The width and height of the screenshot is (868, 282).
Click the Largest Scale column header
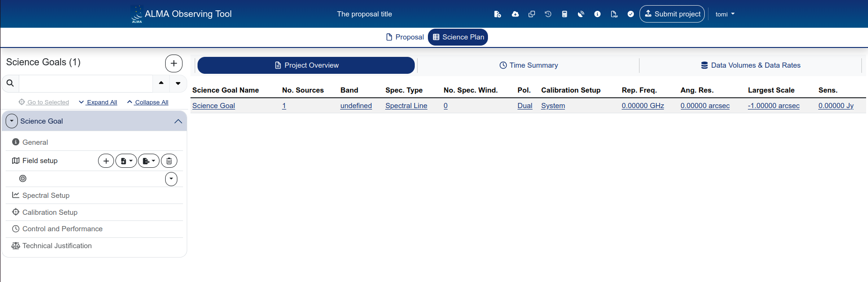point(771,90)
